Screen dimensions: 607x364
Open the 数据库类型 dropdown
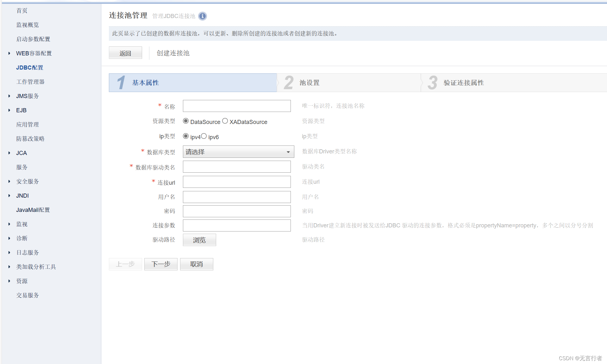coord(238,152)
